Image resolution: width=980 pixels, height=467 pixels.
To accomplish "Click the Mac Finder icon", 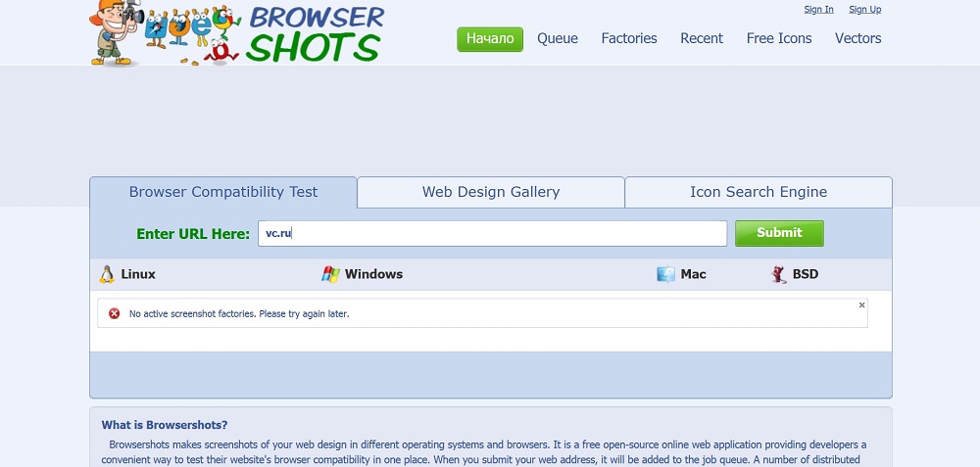I will point(665,274).
